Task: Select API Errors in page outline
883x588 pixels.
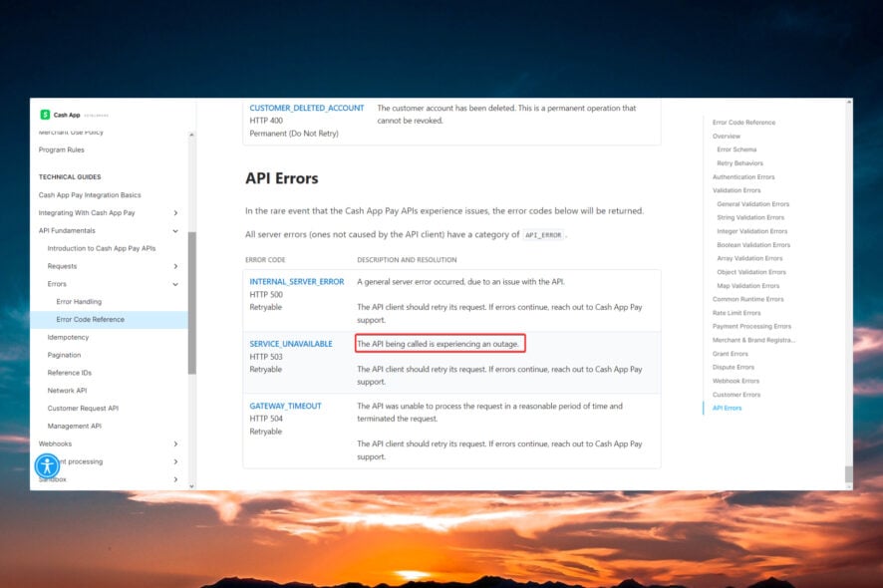Action: [x=727, y=408]
